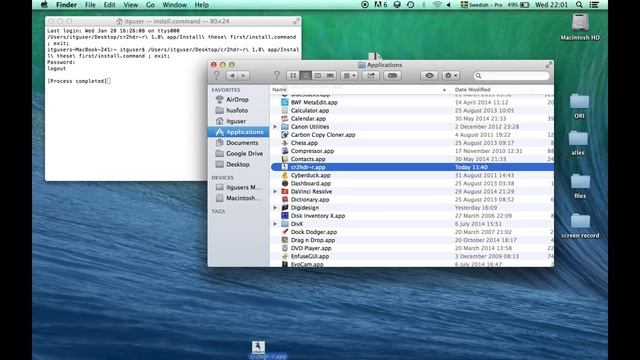
Task: Click the Share toolbar button
Action: click(x=371, y=76)
